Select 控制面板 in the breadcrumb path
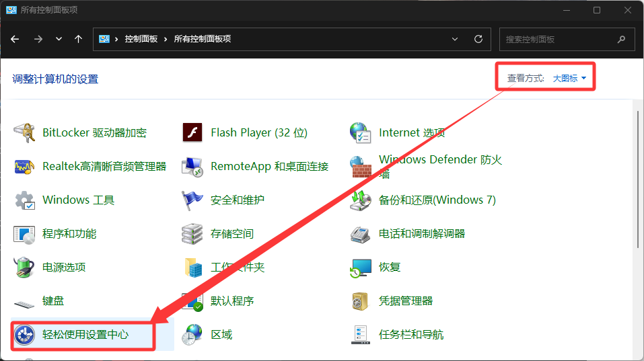 point(141,39)
